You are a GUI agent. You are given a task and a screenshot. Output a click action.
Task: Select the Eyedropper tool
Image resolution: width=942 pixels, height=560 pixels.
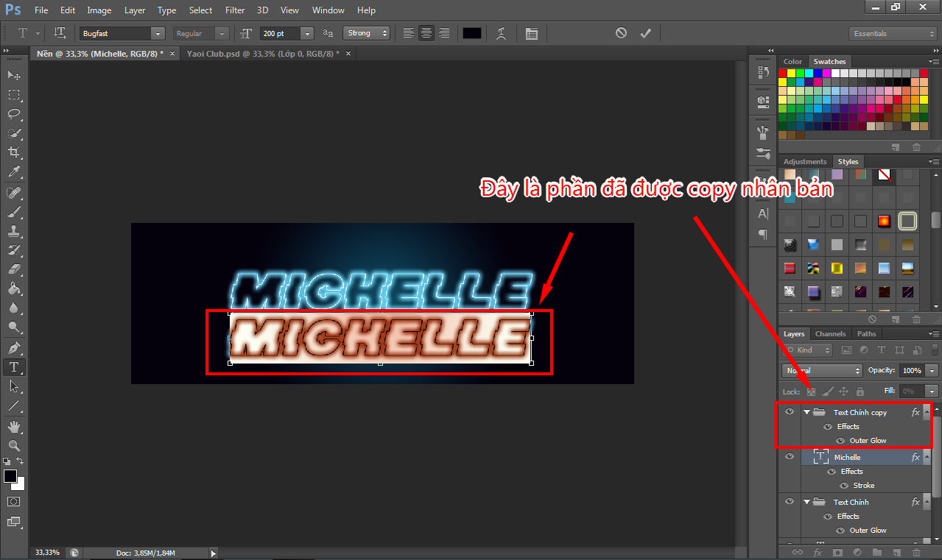(x=14, y=171)
